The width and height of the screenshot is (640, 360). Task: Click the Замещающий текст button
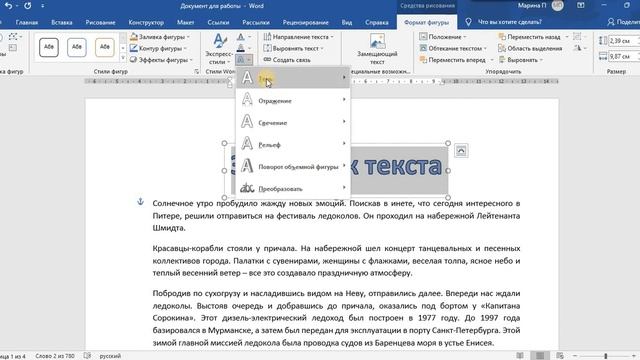377,49
